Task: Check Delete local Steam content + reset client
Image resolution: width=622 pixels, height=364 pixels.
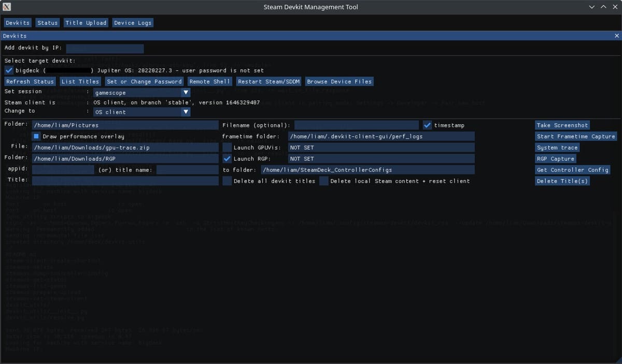Action: tap(323, 181)
